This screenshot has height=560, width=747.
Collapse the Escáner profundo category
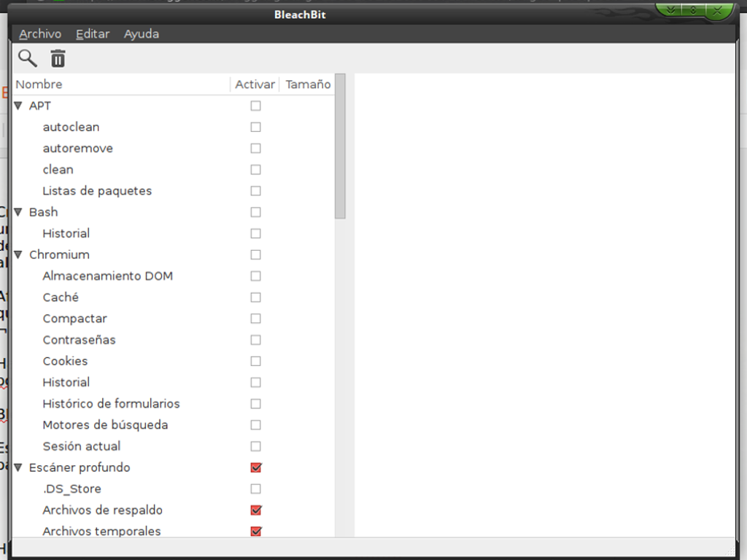tap(18, 467)
